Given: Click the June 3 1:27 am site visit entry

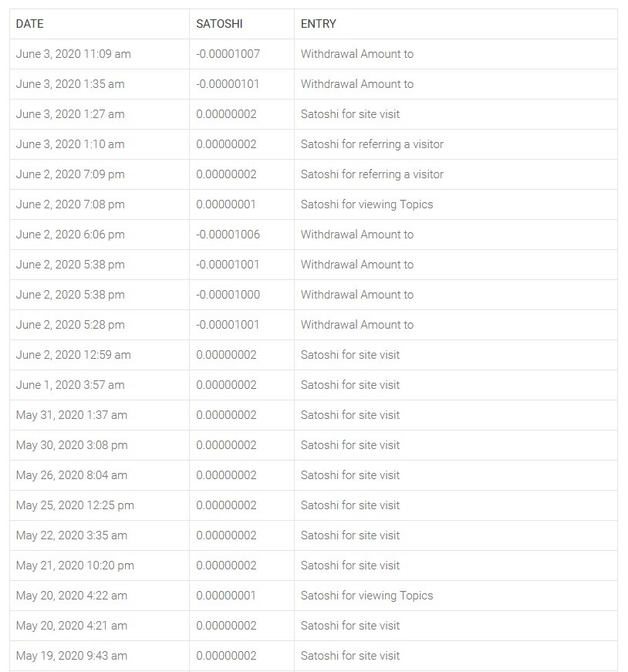Looking at the screenshot, I should 349,114.
